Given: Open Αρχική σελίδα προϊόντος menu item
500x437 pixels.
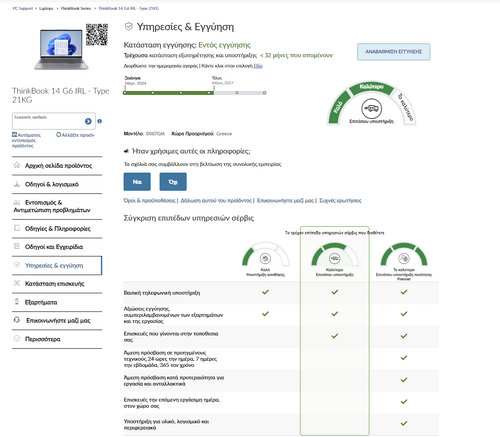Looking at the screenshot, I should 57,166.
